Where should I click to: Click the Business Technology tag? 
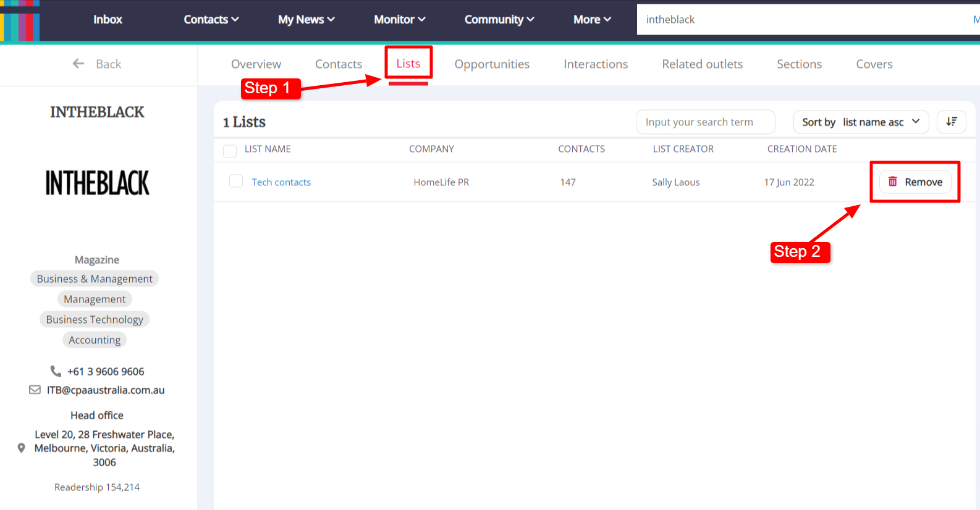coord(95,320)
